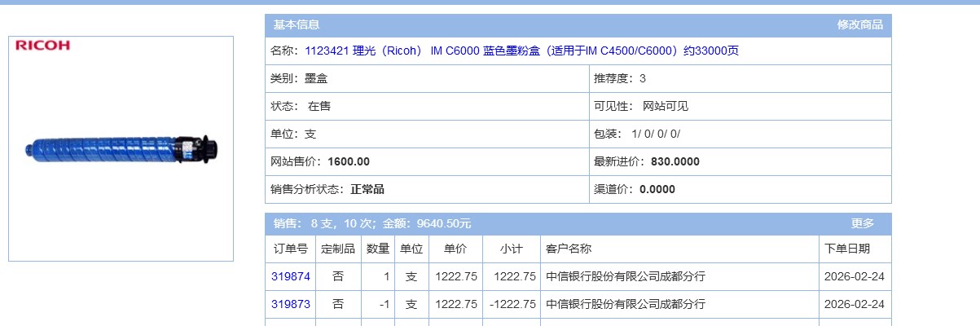This screenshot has height=326, width=980.
Task: Open the product name link for IM C6000 toner
Action: pyautogui.click(x=521, y=51)
